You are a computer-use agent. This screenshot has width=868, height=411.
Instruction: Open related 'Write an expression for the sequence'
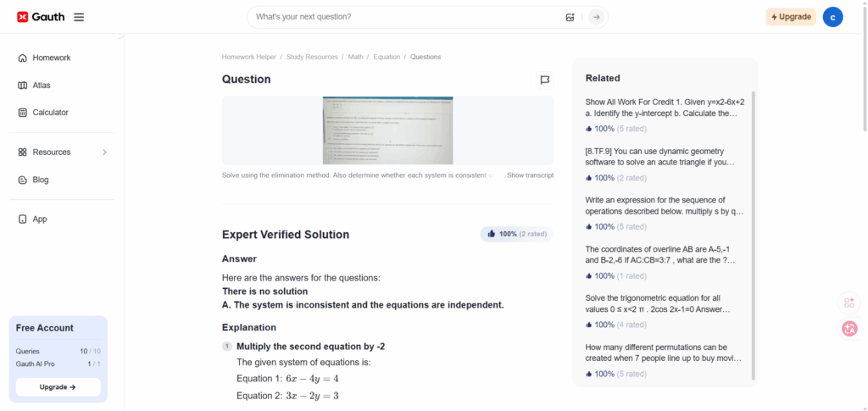tap(665, 206)
